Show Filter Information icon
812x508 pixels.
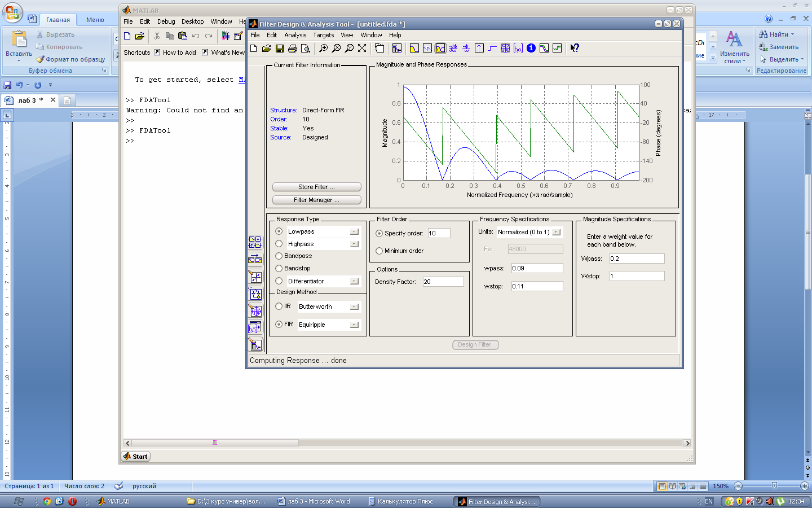tap(531, 49)
